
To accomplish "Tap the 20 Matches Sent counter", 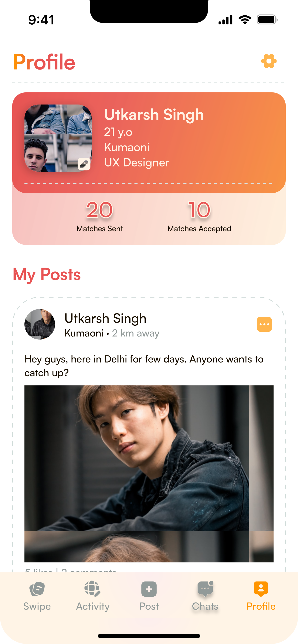I will [100, 217].
